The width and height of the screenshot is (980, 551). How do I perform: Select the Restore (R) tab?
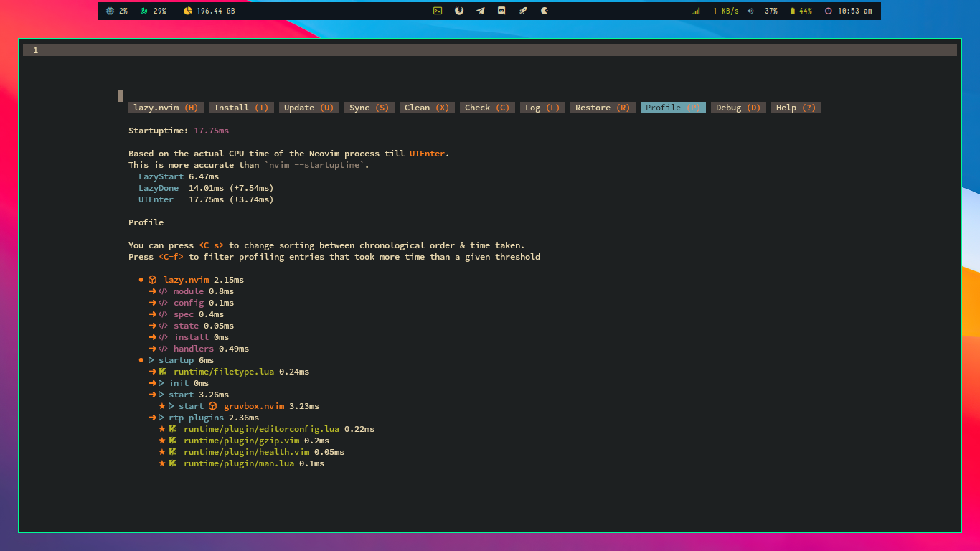[603, 108]
